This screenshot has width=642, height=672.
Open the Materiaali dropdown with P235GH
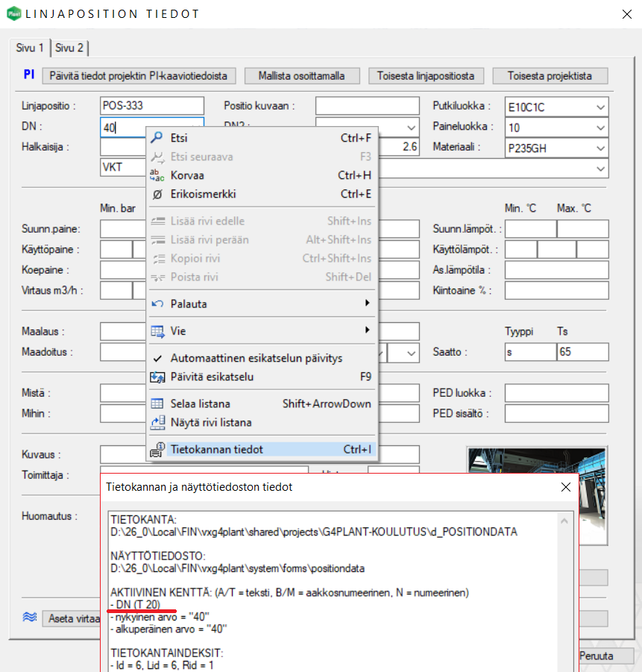click(601, 148)
